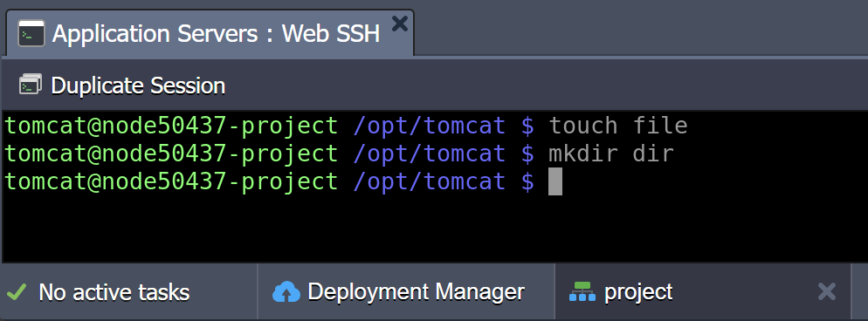
Task: Click the 'mkdir dir' command text
Action: (611, 154)
